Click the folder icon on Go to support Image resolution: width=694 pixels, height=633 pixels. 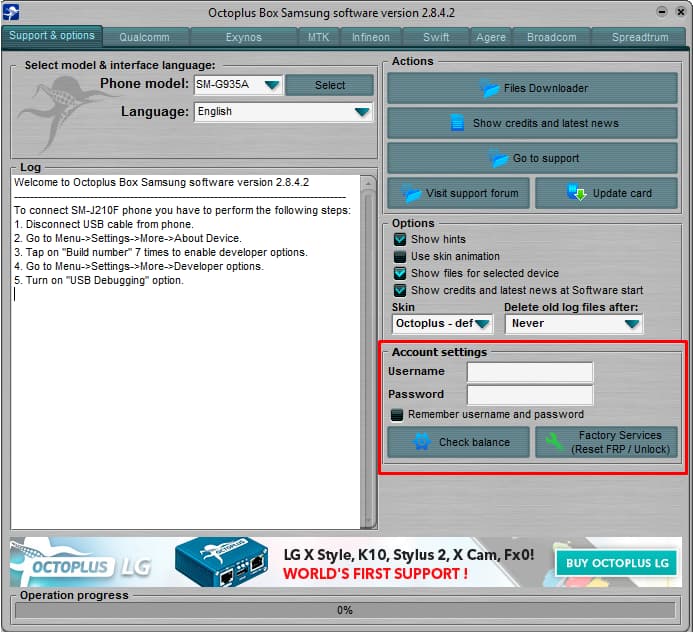499,158
